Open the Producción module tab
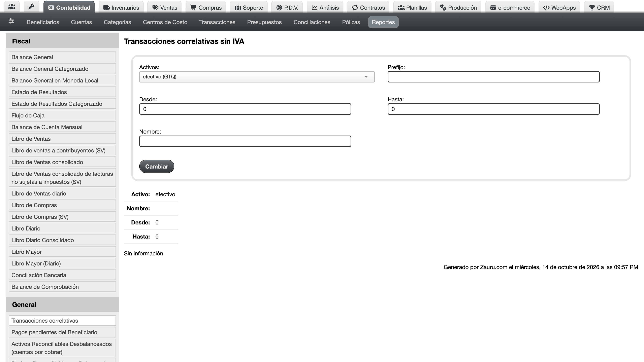This screenshot has width=644, height=362. click(458, 7)
